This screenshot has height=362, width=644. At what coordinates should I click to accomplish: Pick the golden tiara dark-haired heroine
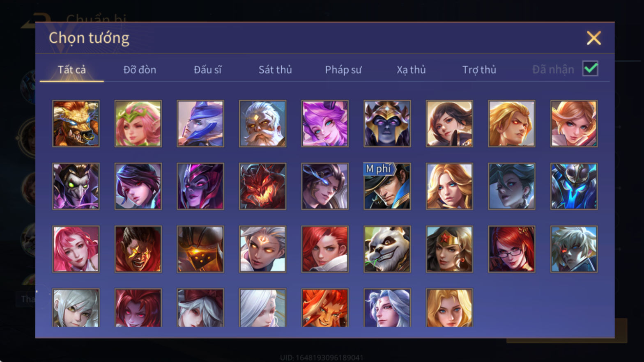coord(449,249)
